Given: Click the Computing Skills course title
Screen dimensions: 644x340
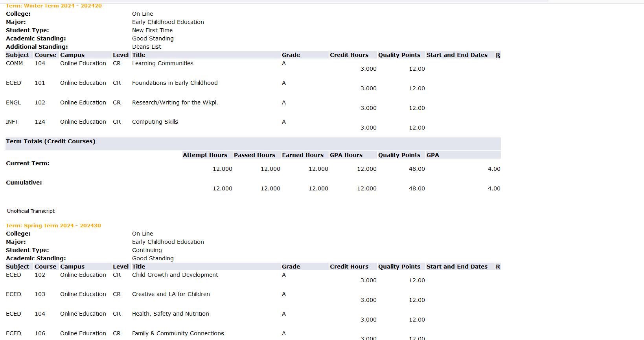Looking at the screenshot, I should click(155, 122).
